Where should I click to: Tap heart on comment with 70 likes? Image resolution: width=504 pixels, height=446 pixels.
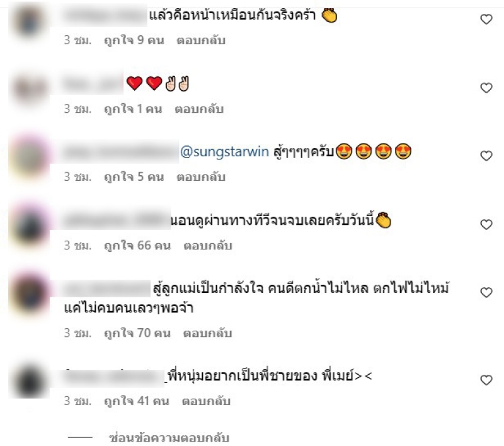(486, 292)
